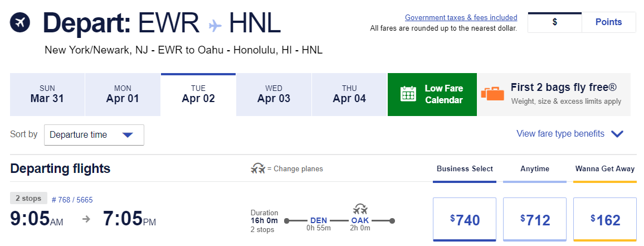Select the Thu Apr 04 date tab
The image size is (644, 246).
[349, 94]
